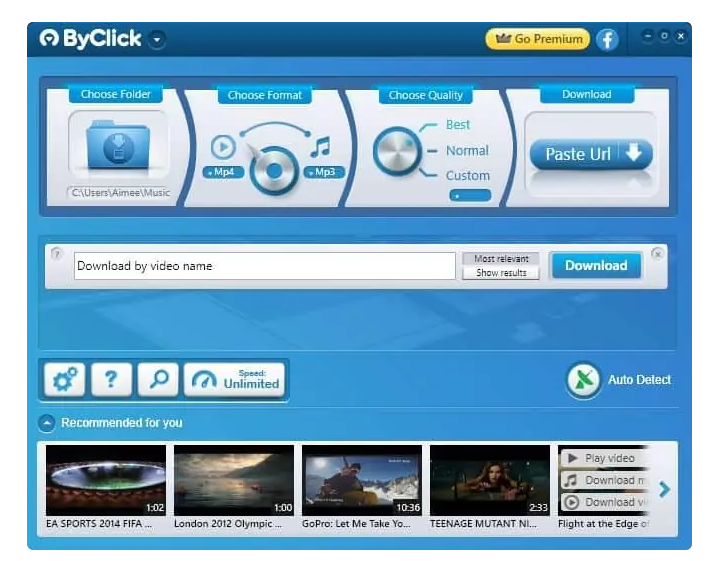Click the magnifying glass search icon
The height and width of the screenshot is (561, 716).
pos(158,379)
